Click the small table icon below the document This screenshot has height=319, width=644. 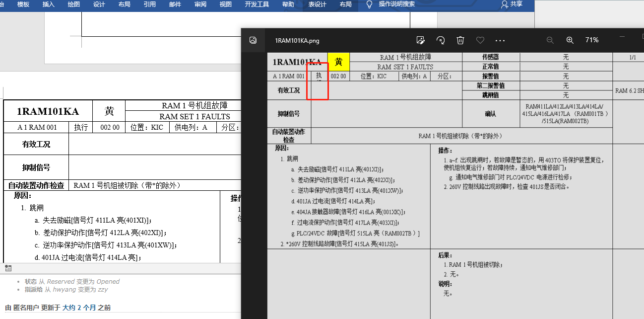coord(8,268)
